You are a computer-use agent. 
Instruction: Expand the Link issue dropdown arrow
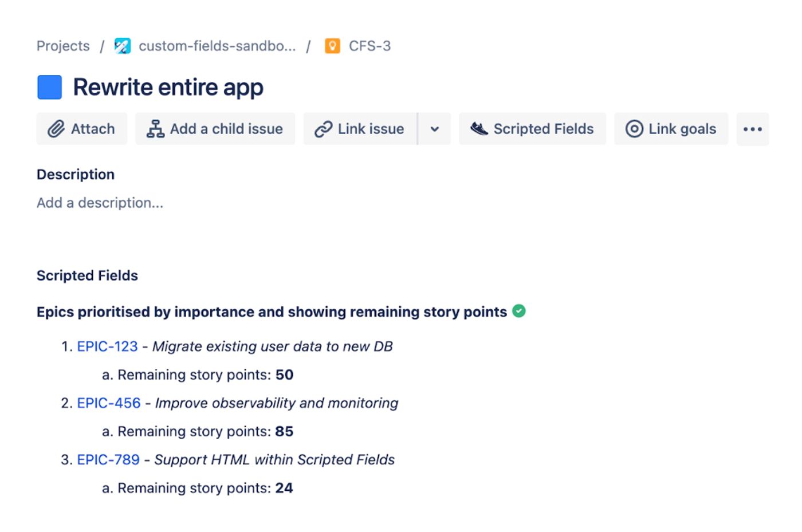[x=435, y=129]
